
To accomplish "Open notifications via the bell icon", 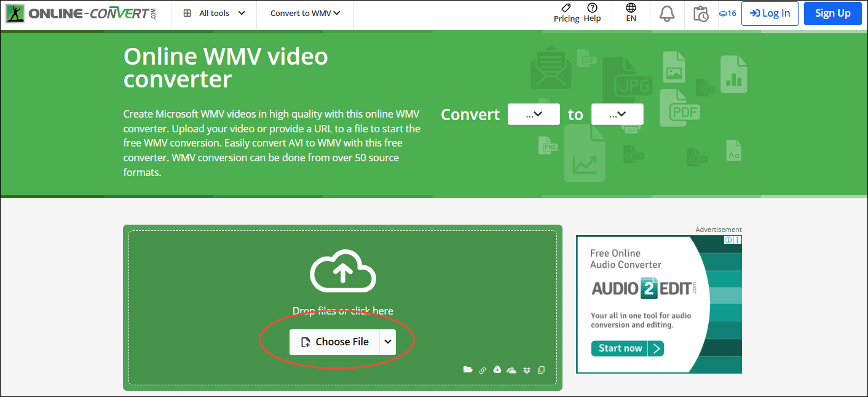I will coord(667,13).
